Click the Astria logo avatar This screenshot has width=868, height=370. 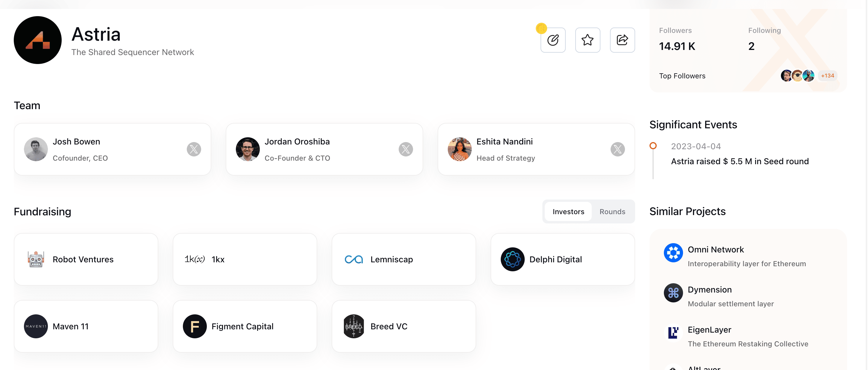tap(38, 40)
